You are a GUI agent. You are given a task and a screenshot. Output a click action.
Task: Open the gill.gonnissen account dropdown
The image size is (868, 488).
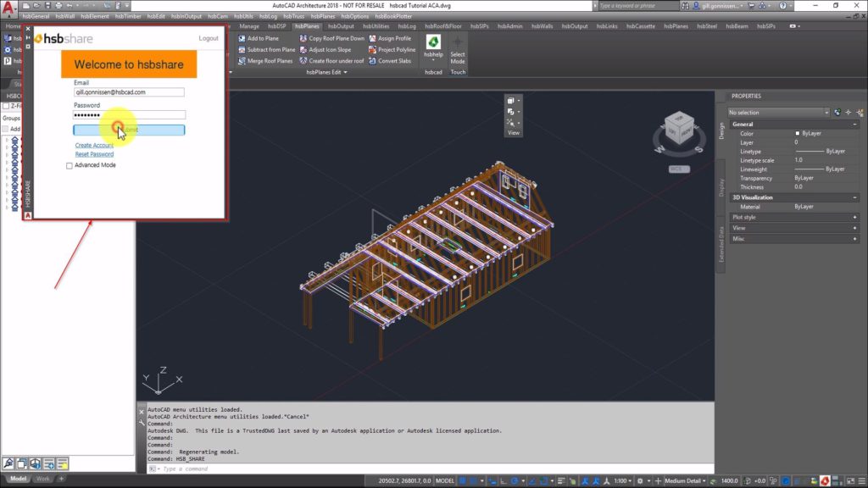722,6
